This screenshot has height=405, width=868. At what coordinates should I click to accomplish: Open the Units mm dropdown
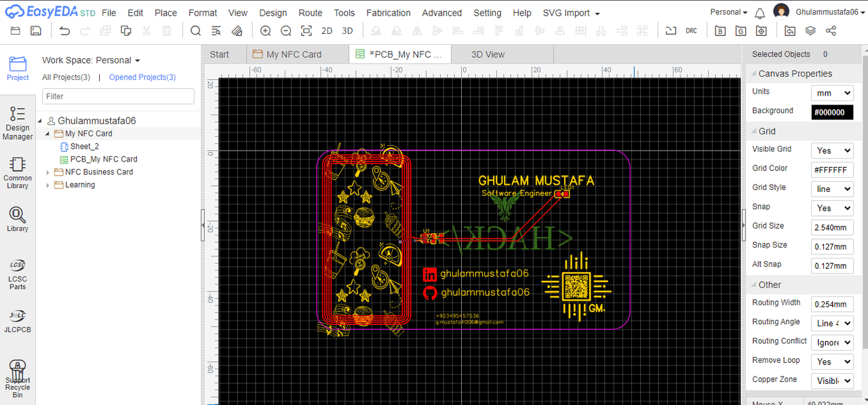tap(832, 93)
